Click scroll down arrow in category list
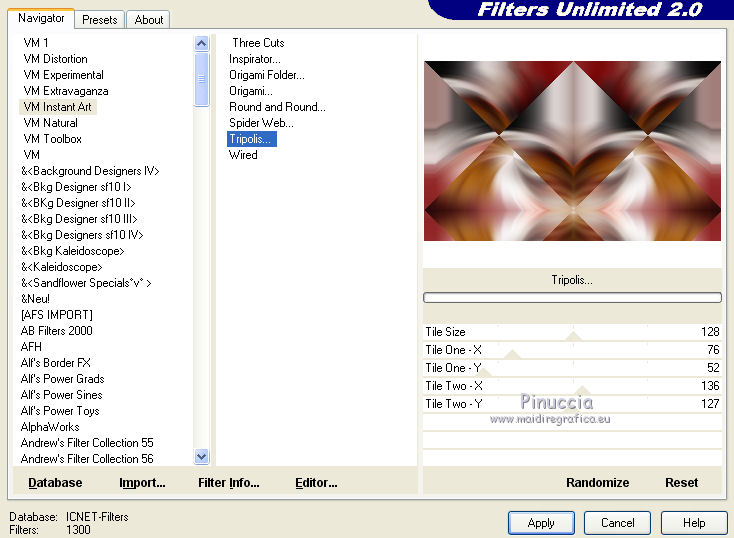This screenshot has height=538, width=734. pyautogui.click(x=202, y=456)
